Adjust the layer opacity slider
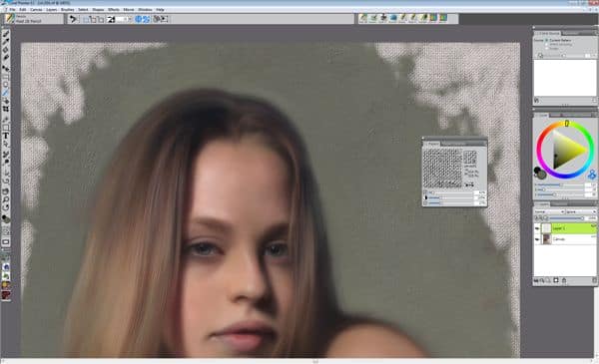Viewport: 599px width, 364px height. tap(566, 218)
